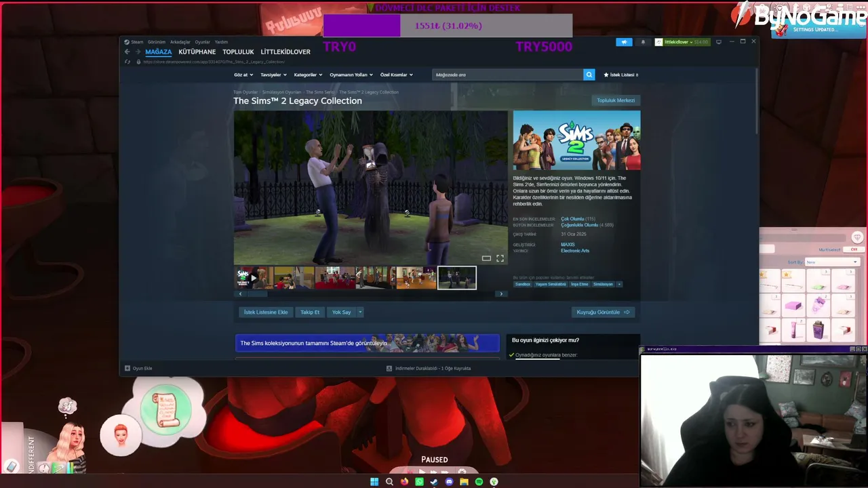Open Firefox from the taskbar
This screenshot has width=868, height=488.
click(404, 482)
